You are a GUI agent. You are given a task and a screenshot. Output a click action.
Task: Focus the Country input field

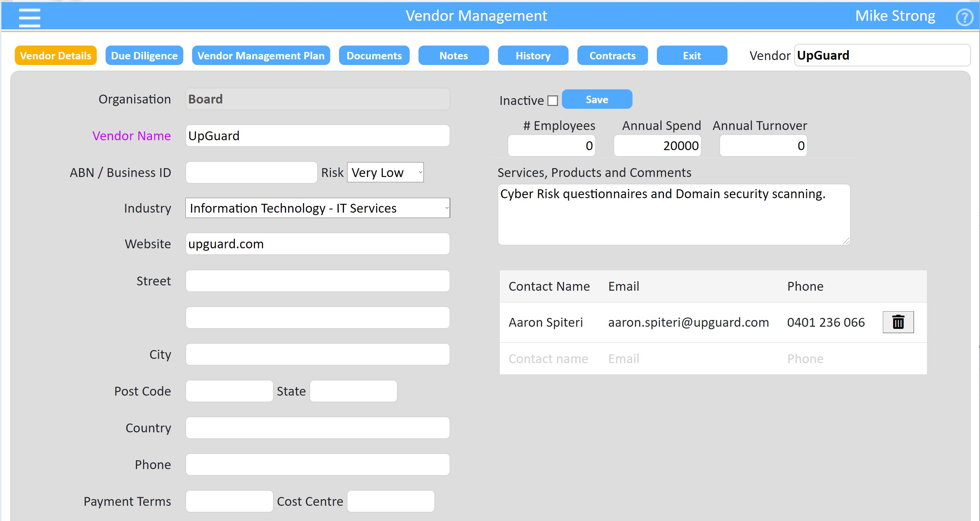tap(317, 428)
